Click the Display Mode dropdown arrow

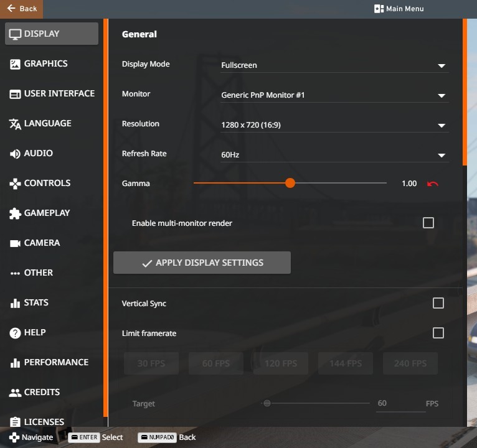tap(442, 66)
